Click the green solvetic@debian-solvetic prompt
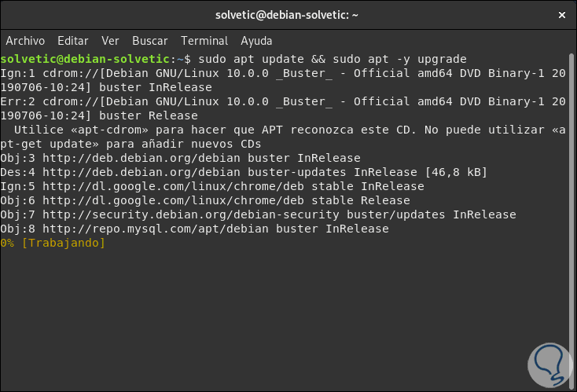 85,59
